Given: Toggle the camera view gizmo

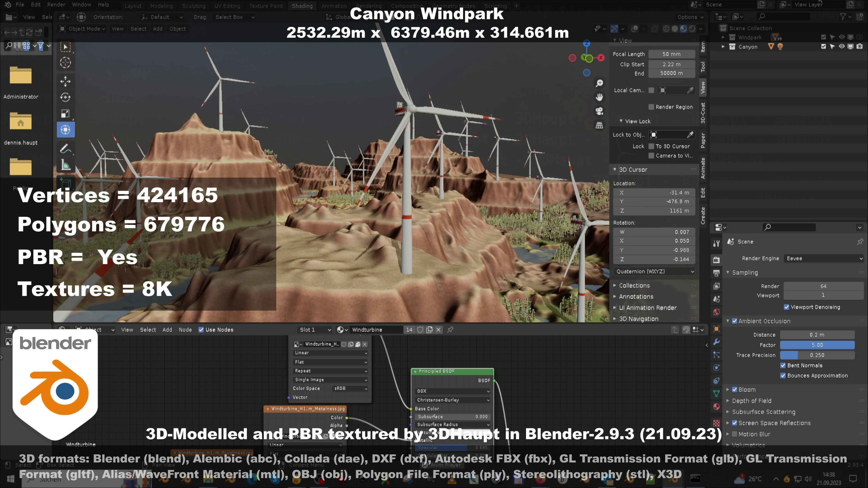Looking at the screenshot, I should (x=599, y=111).
